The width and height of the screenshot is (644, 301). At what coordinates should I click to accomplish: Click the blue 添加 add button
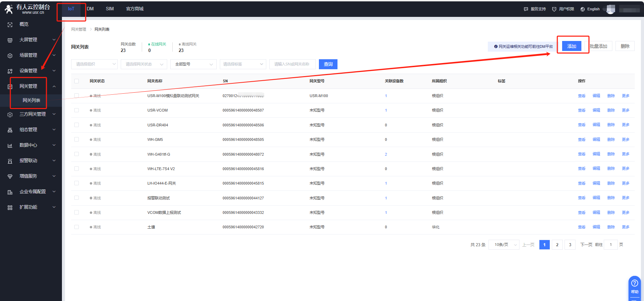571,46
